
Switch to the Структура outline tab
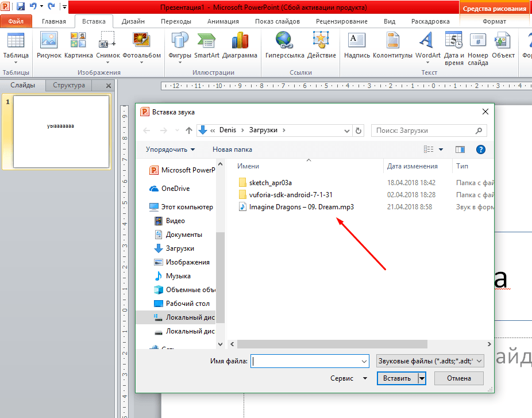pos(69,85)
